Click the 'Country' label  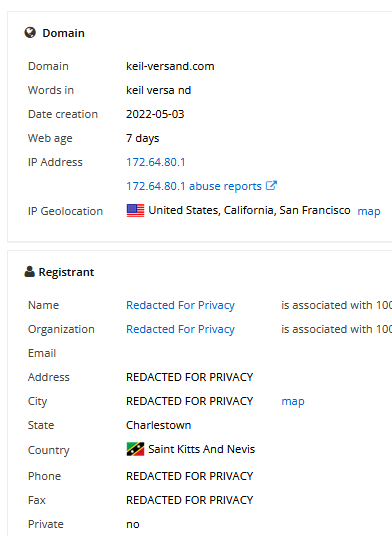49,450
